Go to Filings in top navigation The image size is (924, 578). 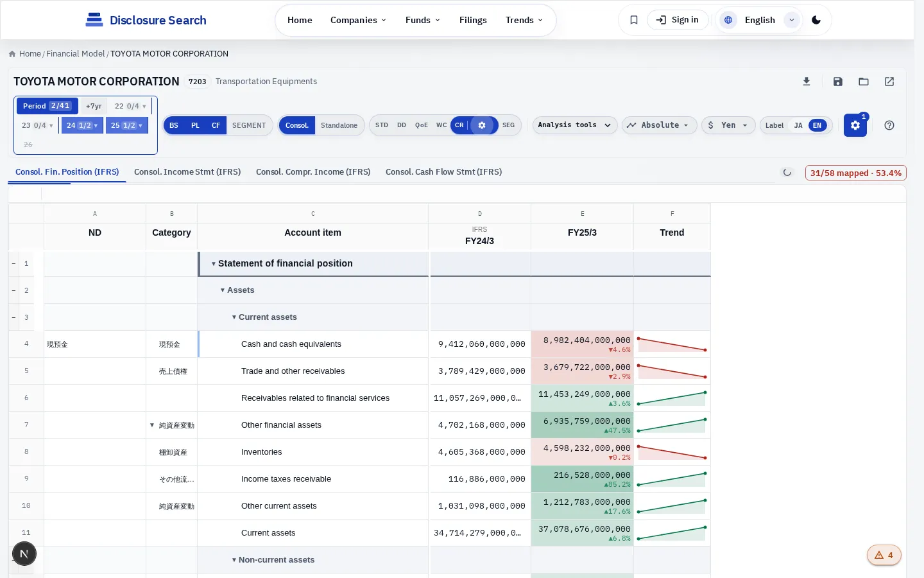(x=473, y=20)
